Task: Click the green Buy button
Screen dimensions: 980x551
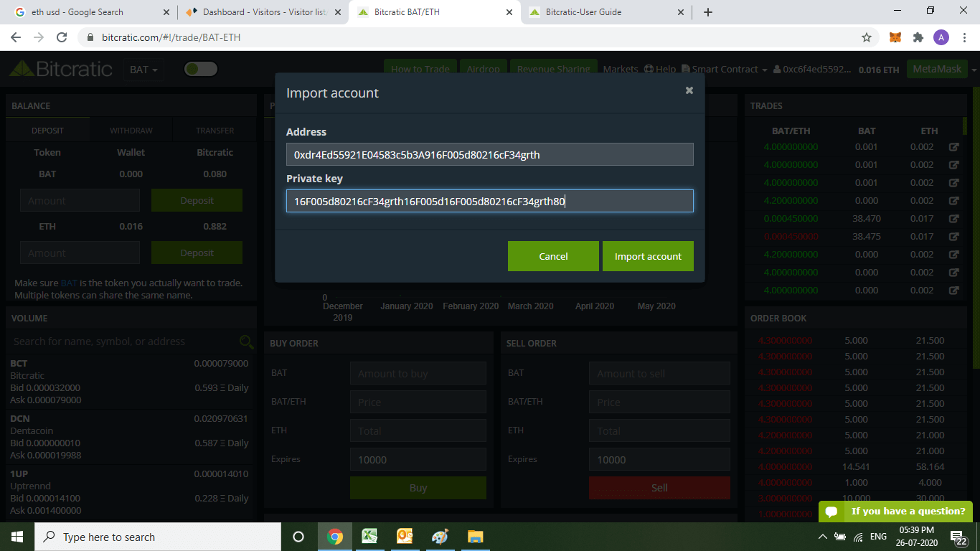Action: click(x=418, y=488)
